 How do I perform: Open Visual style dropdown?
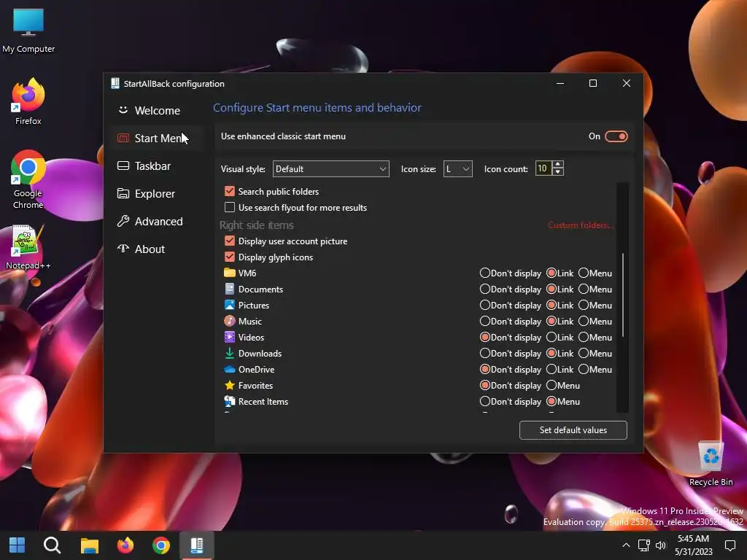tap(330, 169)
